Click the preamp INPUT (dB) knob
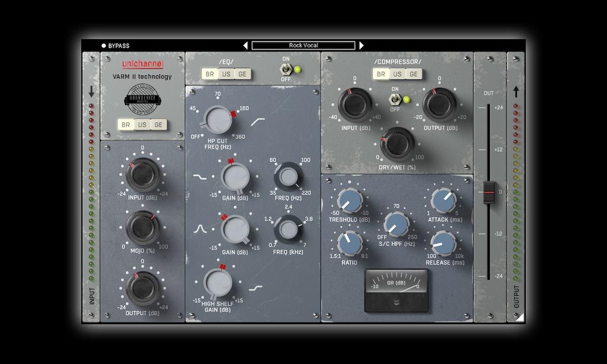 tap(142, 175)
